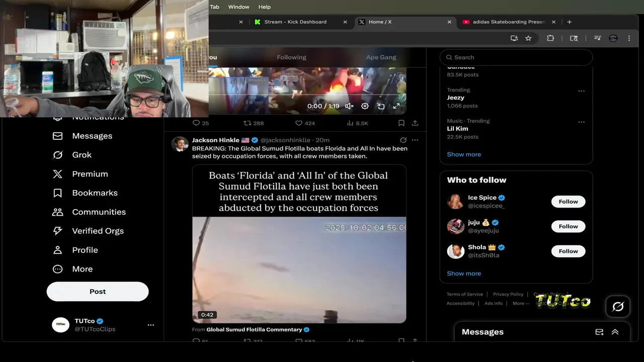Open Profile in the sidebar
The height and width of the screenshot is (362, 644).
75,250
